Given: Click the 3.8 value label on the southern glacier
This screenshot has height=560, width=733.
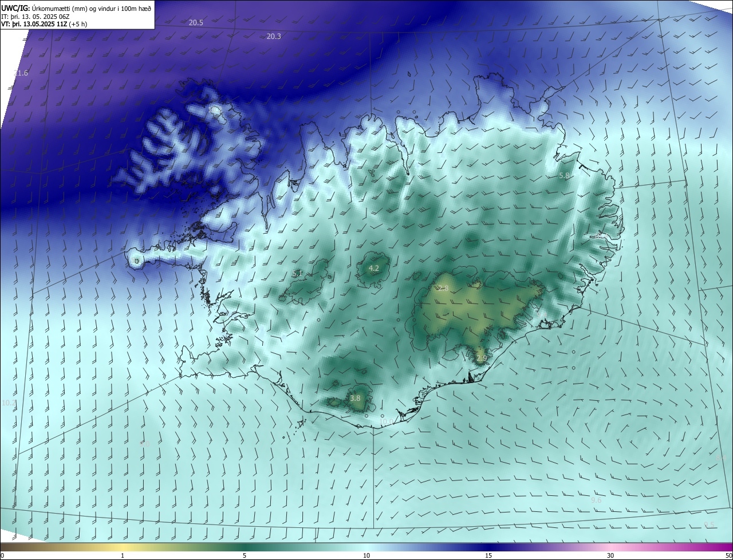Looking at the screenshot, I should (x=355, y=399).
